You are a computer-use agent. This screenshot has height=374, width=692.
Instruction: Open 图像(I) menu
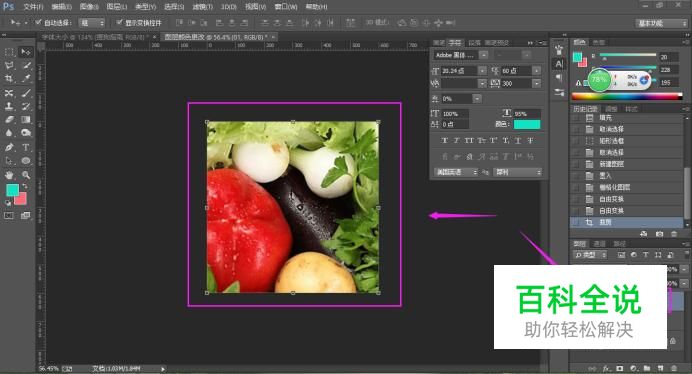click(89, 7)
